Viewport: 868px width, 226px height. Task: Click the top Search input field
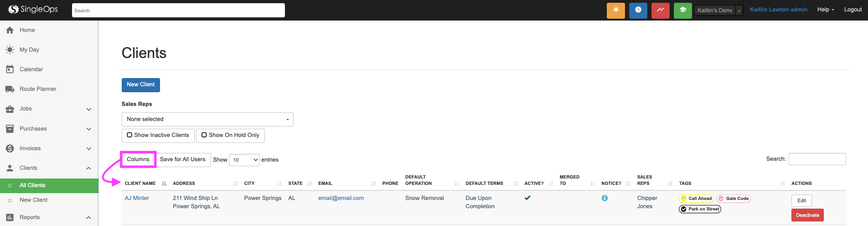(x=178, y=11)
